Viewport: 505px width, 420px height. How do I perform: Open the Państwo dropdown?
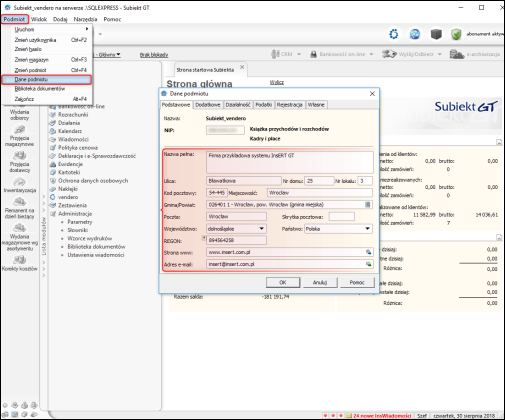tap(367, 229)
